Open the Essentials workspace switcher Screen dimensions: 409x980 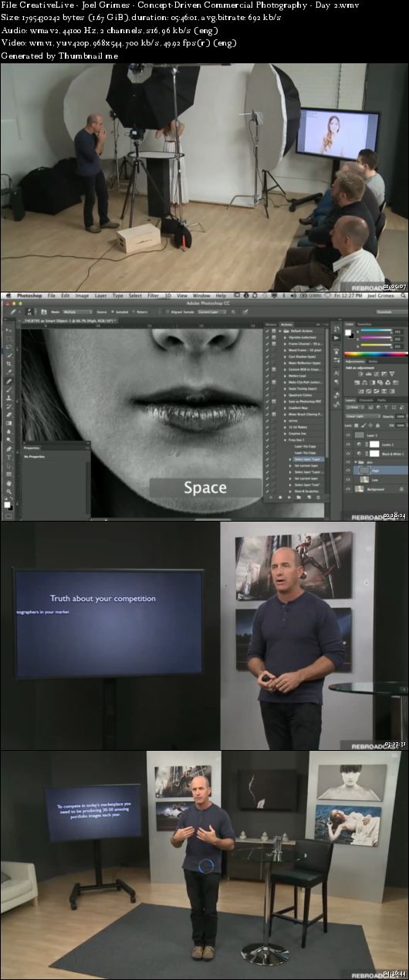point(390,312)
